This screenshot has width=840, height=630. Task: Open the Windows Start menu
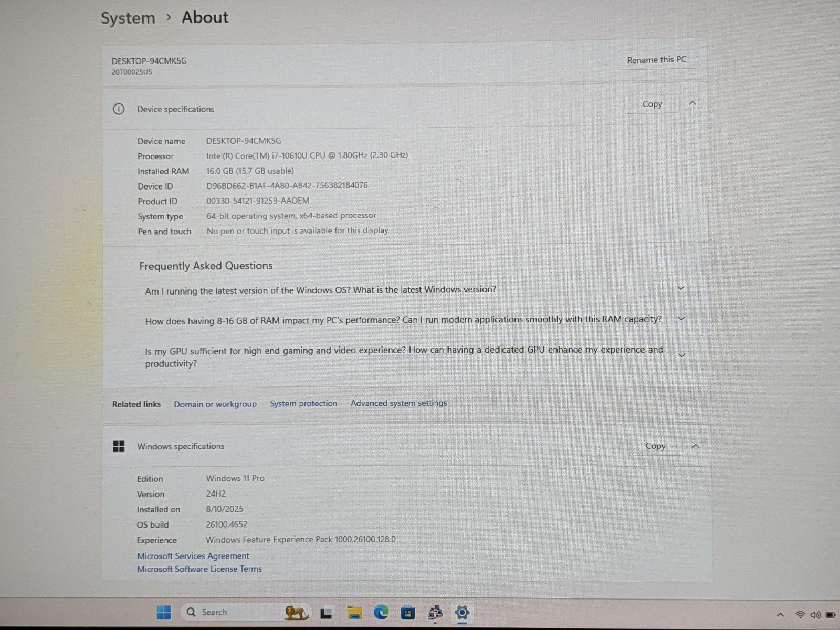point(164,612)
